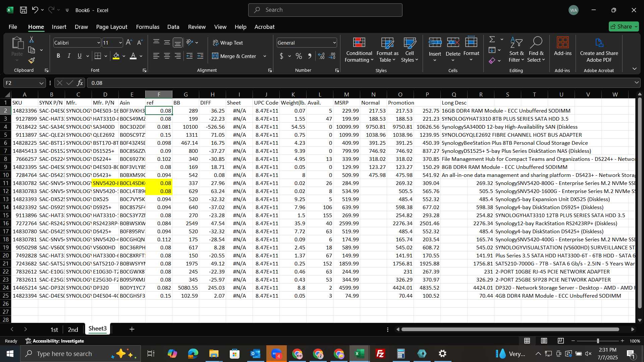Click the Format cells button
The image size is (644, 362).
(x=471, y=50)
